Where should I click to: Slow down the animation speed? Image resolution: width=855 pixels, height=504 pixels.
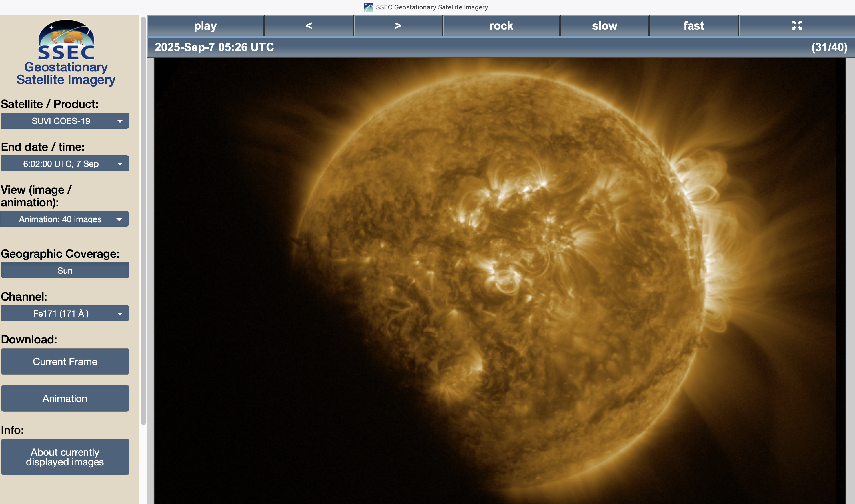604,25
